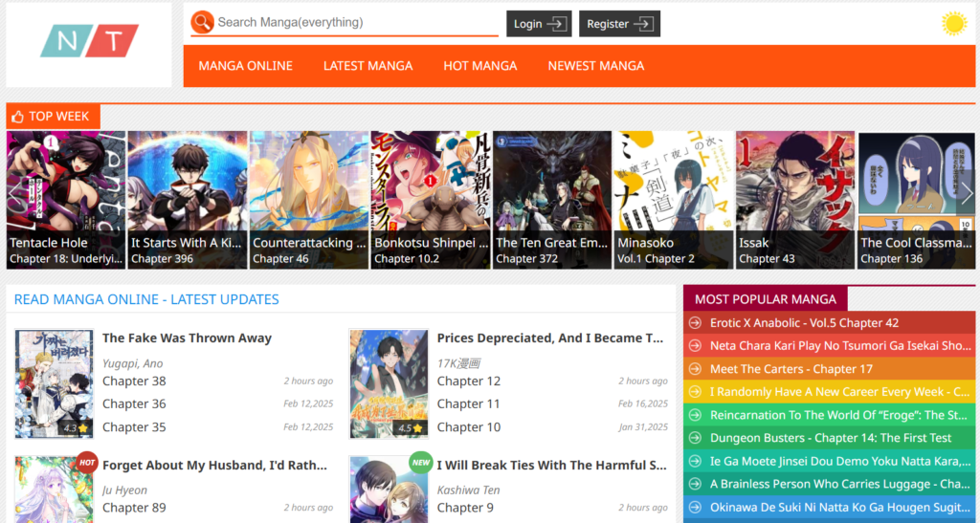The width and height of the screenshot is (980, 523).
Task: Open Chapter 89 of Forget About My Husband
Action: tap(134, 508)
